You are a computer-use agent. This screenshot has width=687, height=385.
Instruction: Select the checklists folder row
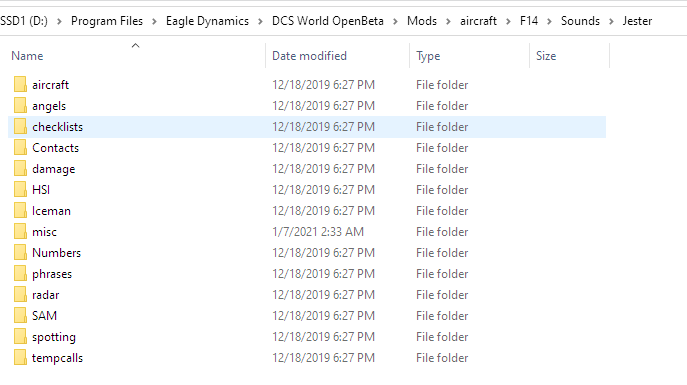[x=307, y=127]
